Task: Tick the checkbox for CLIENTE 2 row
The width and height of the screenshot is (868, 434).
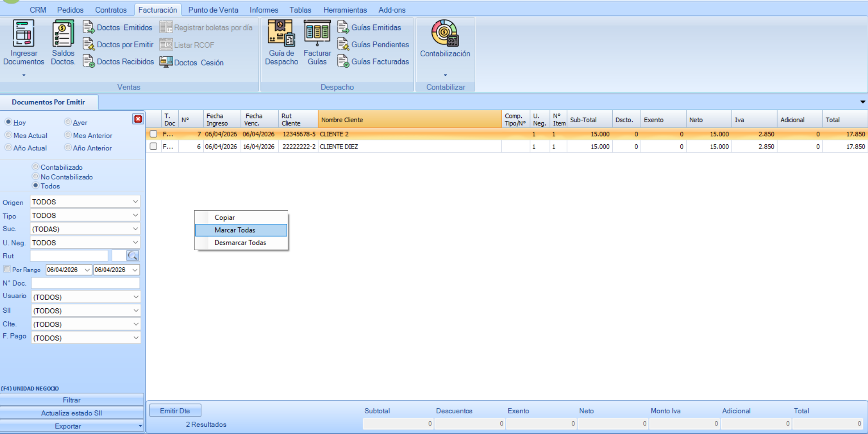Action: [154, 134]
